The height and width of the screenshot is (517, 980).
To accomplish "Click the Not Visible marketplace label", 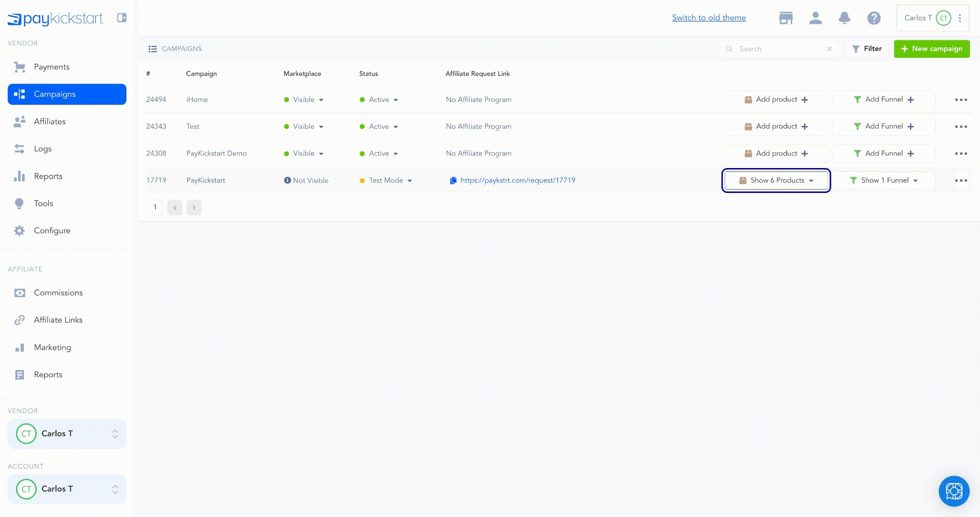I will click(x=310, y=180).
